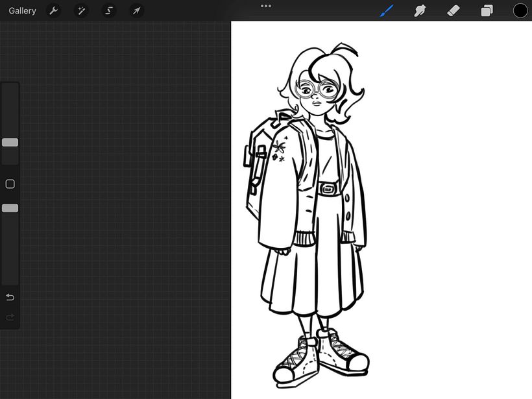Select the Paint brush tool
The image size is (532, 399).
click(387, 11)
